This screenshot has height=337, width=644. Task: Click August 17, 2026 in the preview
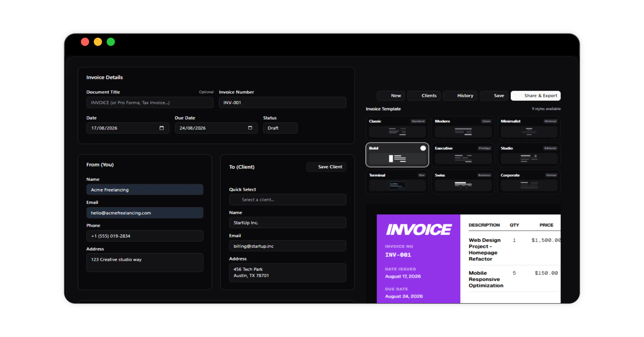click(403, 276)
